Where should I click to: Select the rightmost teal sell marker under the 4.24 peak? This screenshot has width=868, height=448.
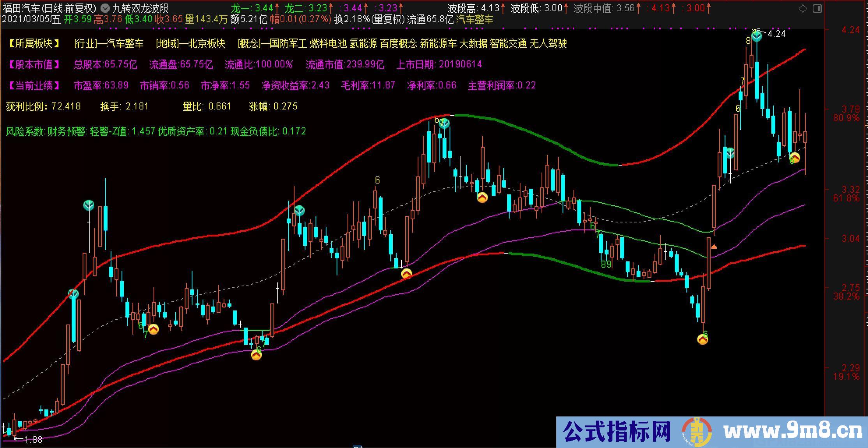(x=730, y=153)
